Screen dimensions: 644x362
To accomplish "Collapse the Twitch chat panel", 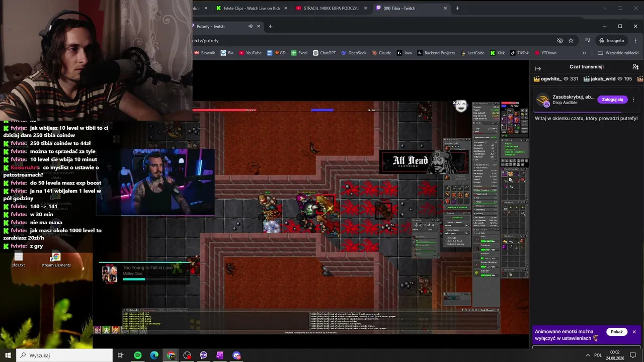I will click(x=538, y=68).
